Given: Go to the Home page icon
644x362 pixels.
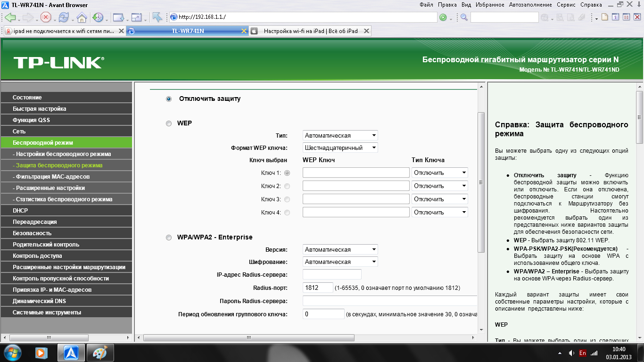Looking at the screenshot, I should 82,17.
